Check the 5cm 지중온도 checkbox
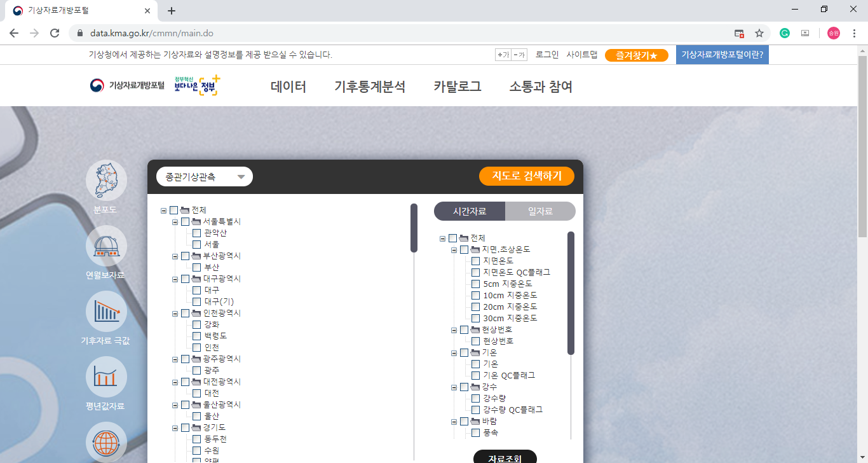This screenshot has width=868, height=463. pyautogui.click(x=476, y=284)
